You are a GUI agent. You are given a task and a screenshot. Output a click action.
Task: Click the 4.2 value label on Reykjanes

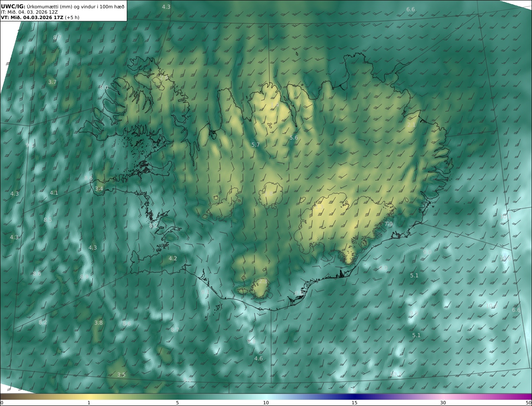click(173, 259)
